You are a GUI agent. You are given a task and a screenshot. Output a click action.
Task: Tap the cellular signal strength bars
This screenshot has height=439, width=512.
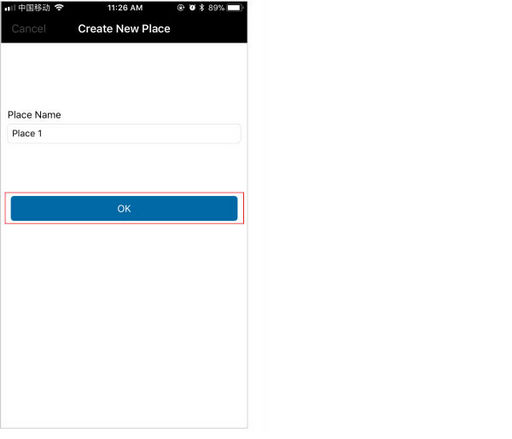pos(10,8)
